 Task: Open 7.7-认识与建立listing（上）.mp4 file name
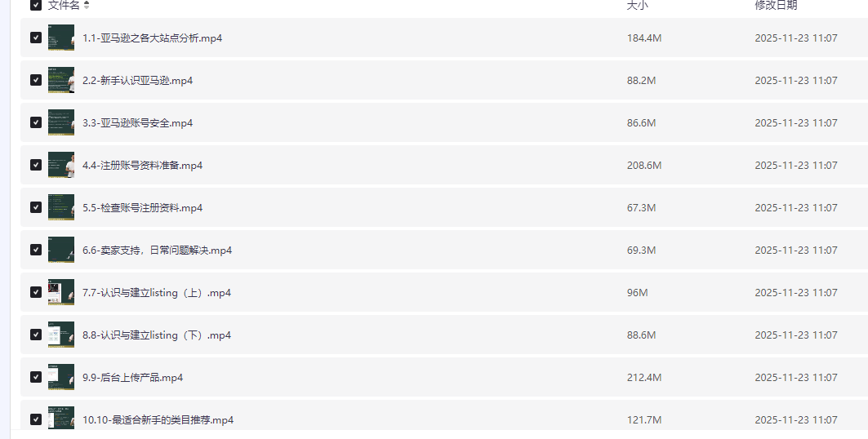click(157, 293)
